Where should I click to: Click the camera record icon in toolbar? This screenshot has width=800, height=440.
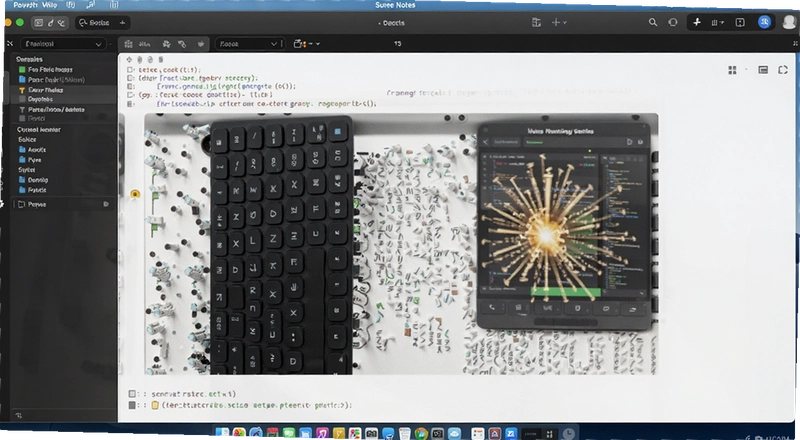(300, 44)
